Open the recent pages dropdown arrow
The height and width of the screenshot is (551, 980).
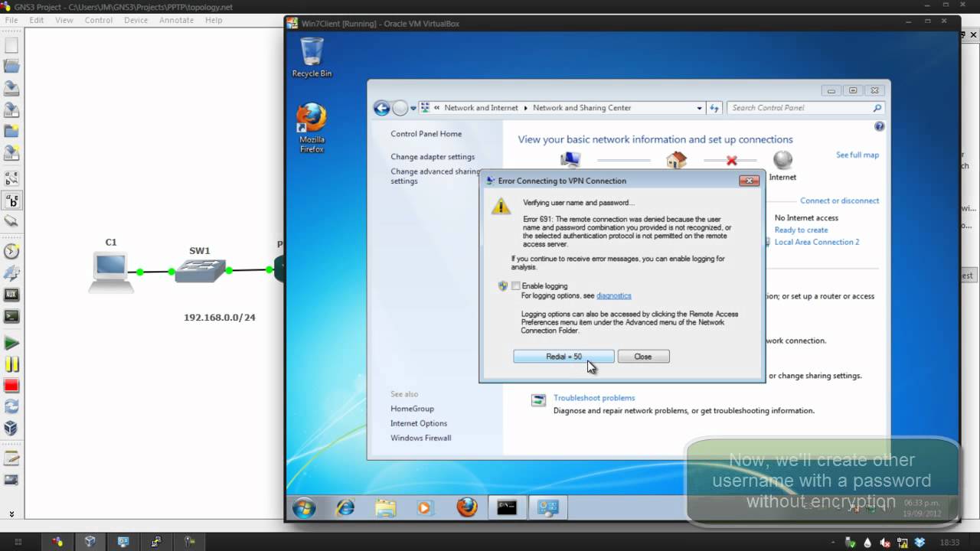(413, 108)
